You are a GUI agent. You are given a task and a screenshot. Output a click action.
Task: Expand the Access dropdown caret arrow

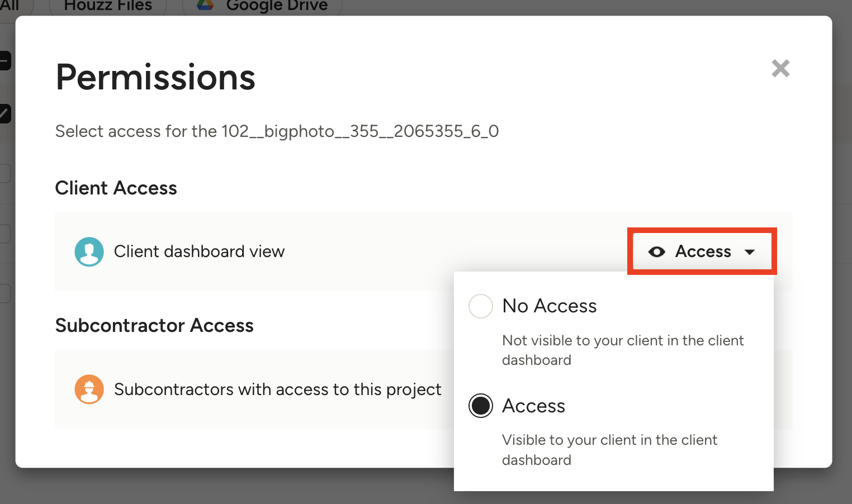coord(750,252)
